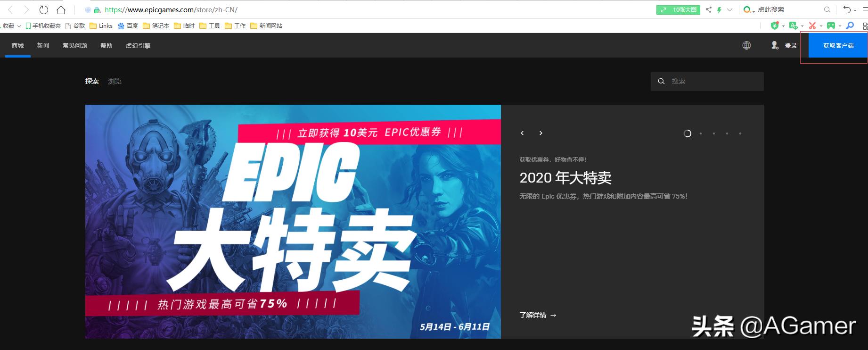This screenshot has width=868, height=350.
Task: Click the undo closed-tab arrow icon
Action: (x=847, y=9)
